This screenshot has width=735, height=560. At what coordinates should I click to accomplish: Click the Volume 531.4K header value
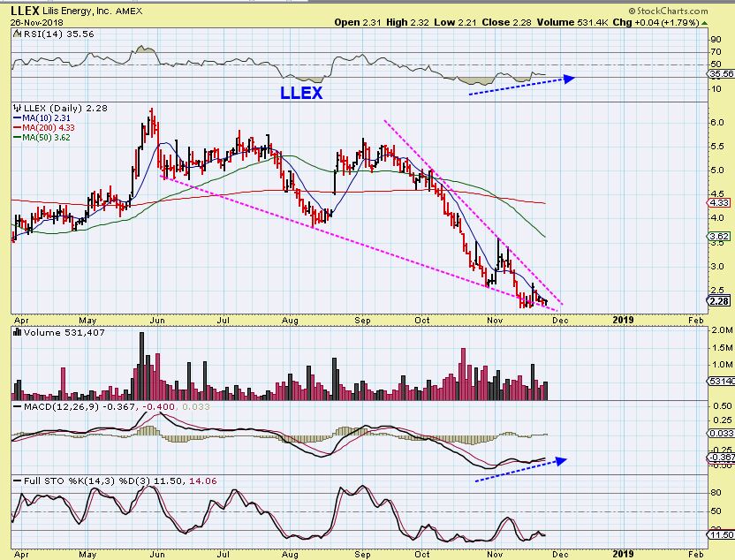coord(572,22)
